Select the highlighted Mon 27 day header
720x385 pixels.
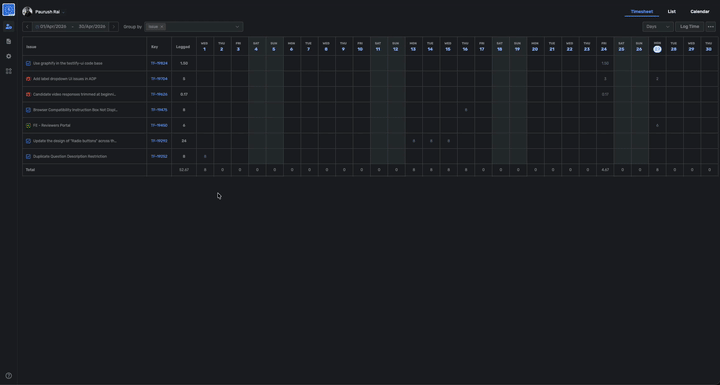[x=657, y=47]
